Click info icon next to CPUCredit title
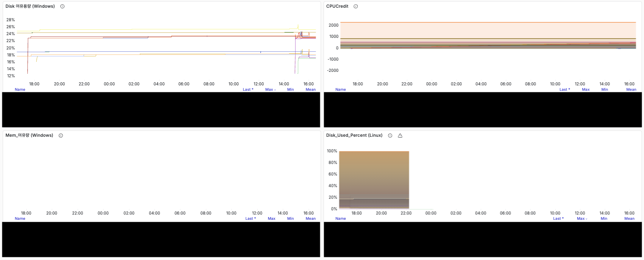Viewport: 644px width, 260px height. 356,7
